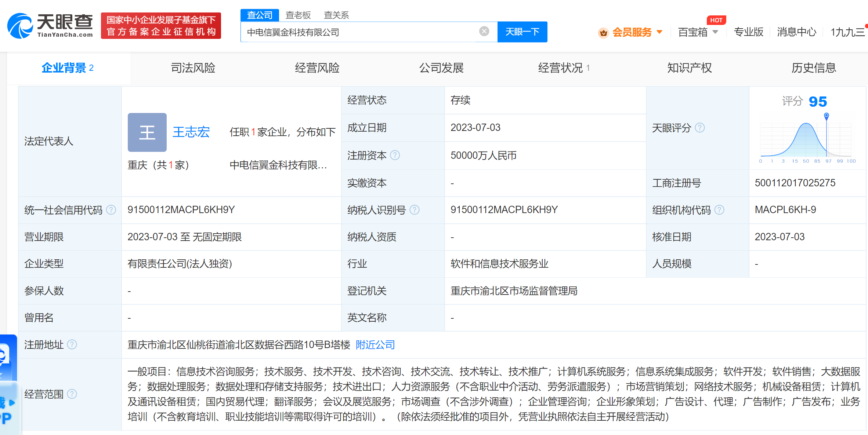
Task: Click the 专业版 link
Action: click(749, 32)
